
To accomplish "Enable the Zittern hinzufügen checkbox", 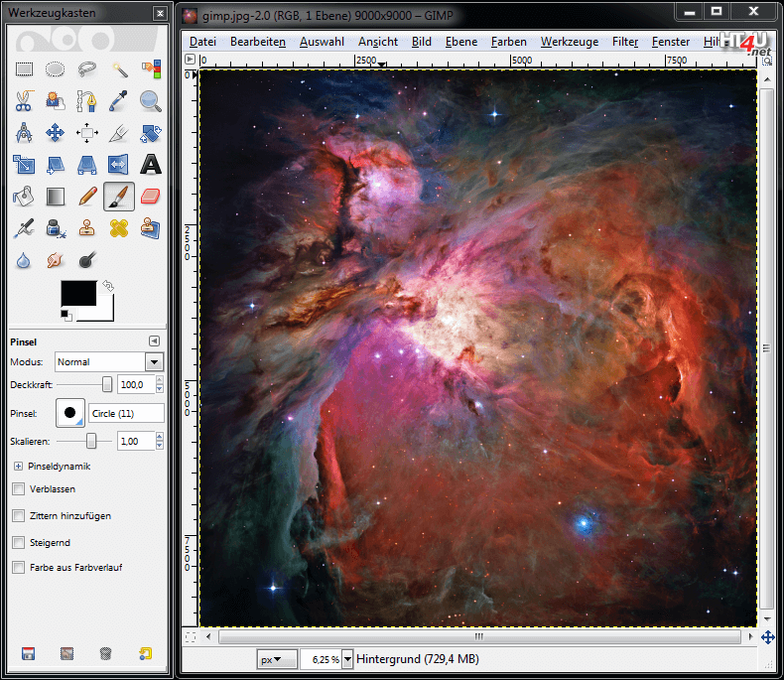I will [19, 515].
